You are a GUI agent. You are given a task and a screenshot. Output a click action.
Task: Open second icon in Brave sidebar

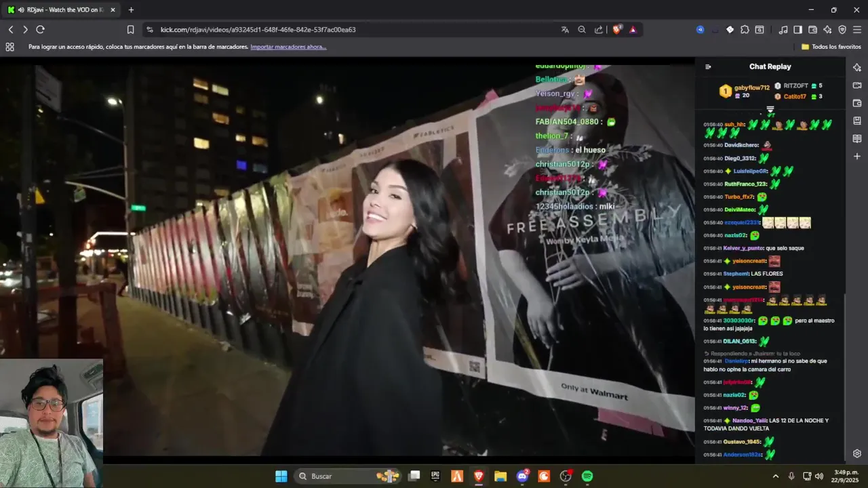857,85
